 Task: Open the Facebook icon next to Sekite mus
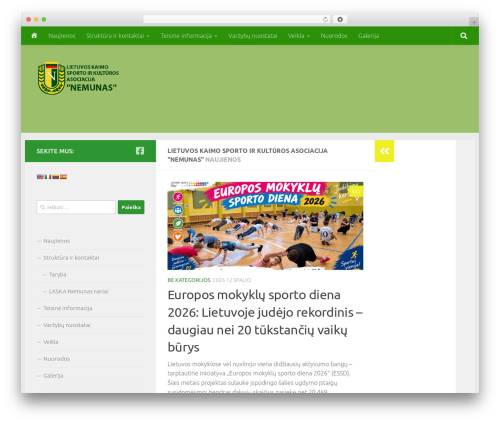140,151
